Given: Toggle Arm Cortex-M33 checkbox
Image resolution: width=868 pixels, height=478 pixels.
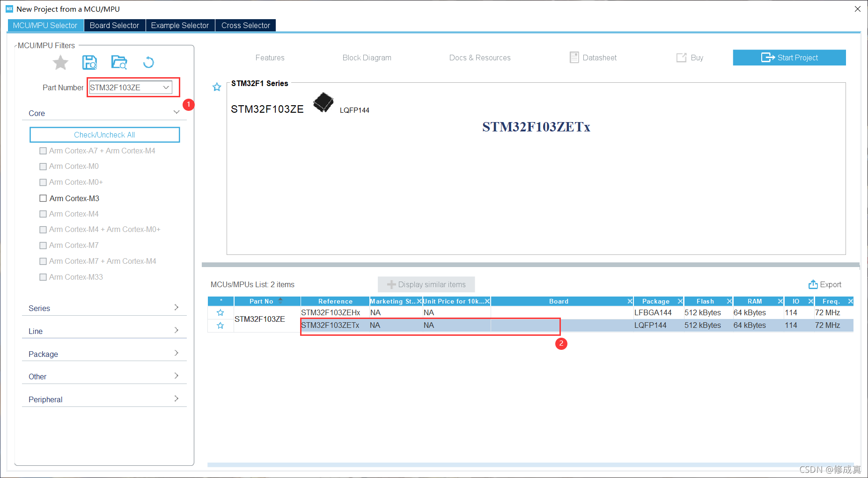Looking at the screenshot, I should coord(43,277).
